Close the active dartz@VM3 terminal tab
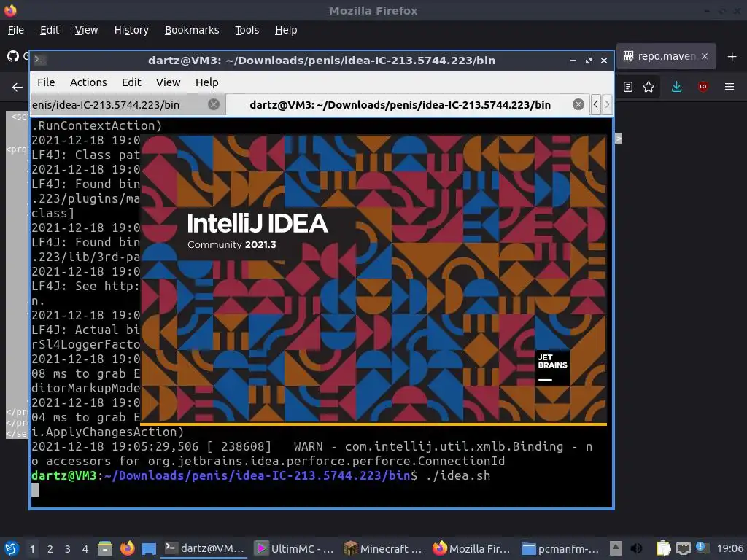747x560 pixels. [578, 104]
